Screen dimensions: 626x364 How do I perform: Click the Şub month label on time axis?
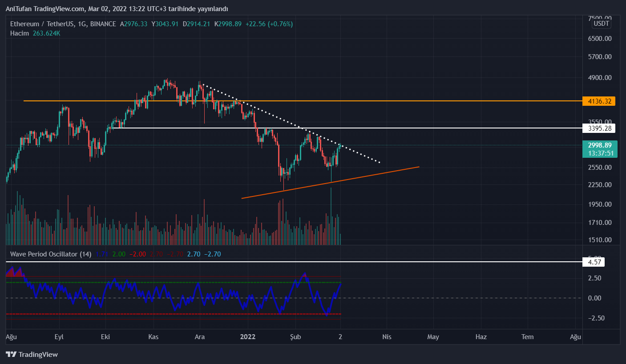295,337
